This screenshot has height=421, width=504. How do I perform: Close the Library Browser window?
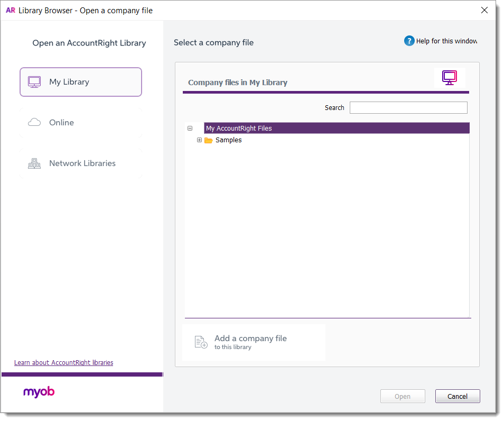point(484,10)
